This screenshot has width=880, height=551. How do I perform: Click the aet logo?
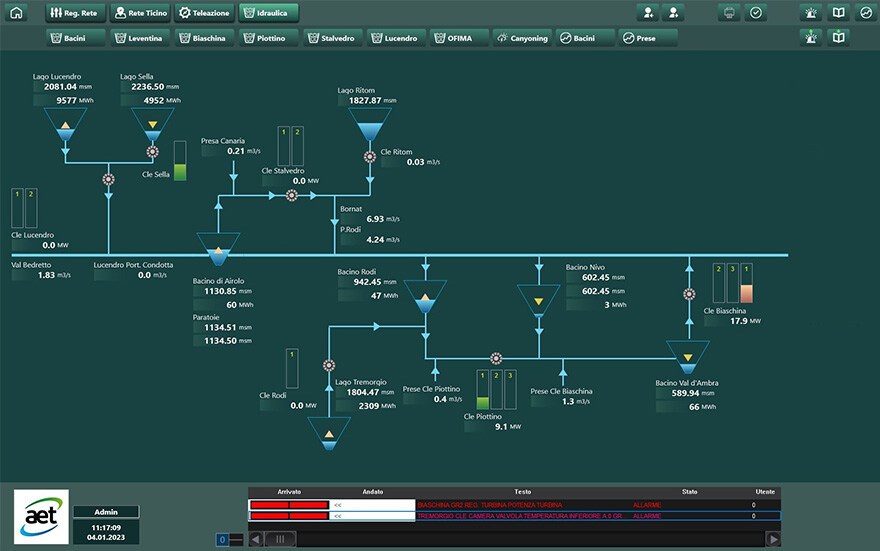click(42, 516)
